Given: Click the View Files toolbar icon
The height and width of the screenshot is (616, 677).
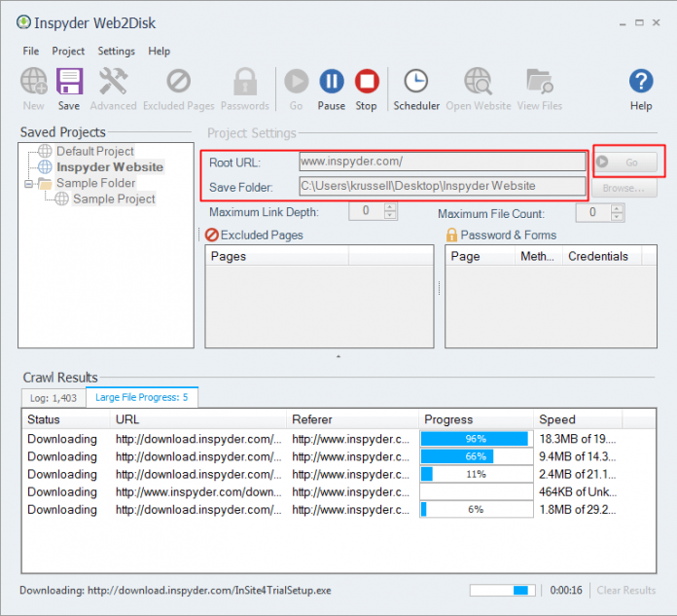Looking at the screenshot, I should pyautogui.click(x=539, y=82).
